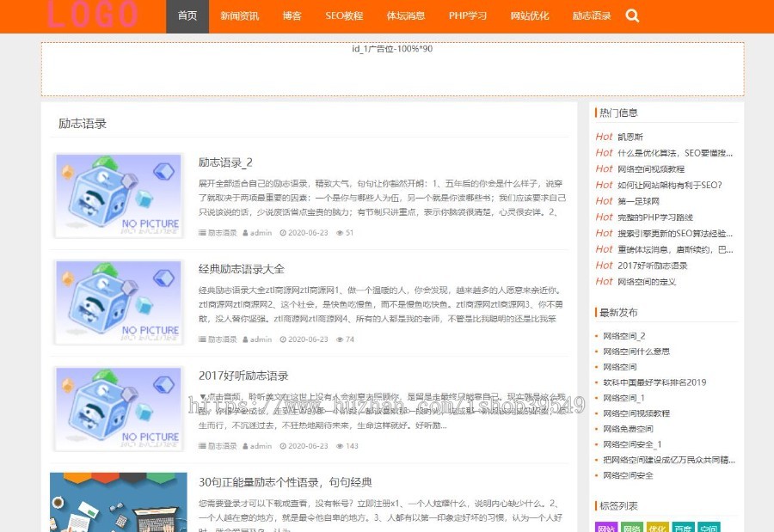Viewport: 774px width, 532px height.
Task: Switch to the PHP学习 nav item
Action: [x=468, y=16]
